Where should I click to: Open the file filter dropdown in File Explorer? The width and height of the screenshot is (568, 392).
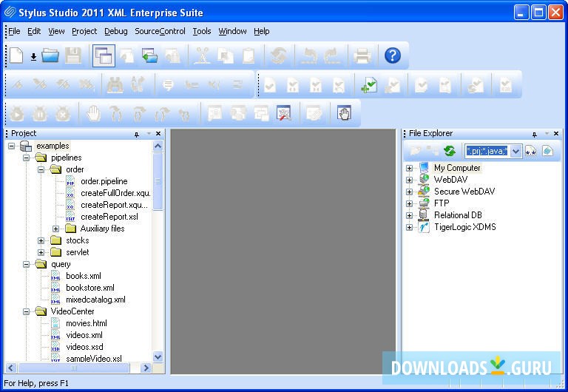coord(515,151)
